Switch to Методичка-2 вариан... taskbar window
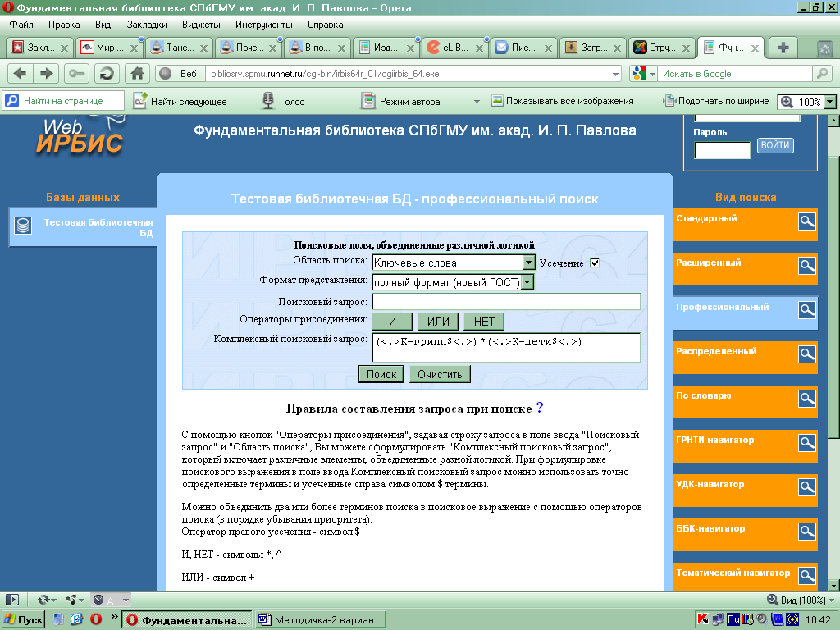 click(321, 620)
